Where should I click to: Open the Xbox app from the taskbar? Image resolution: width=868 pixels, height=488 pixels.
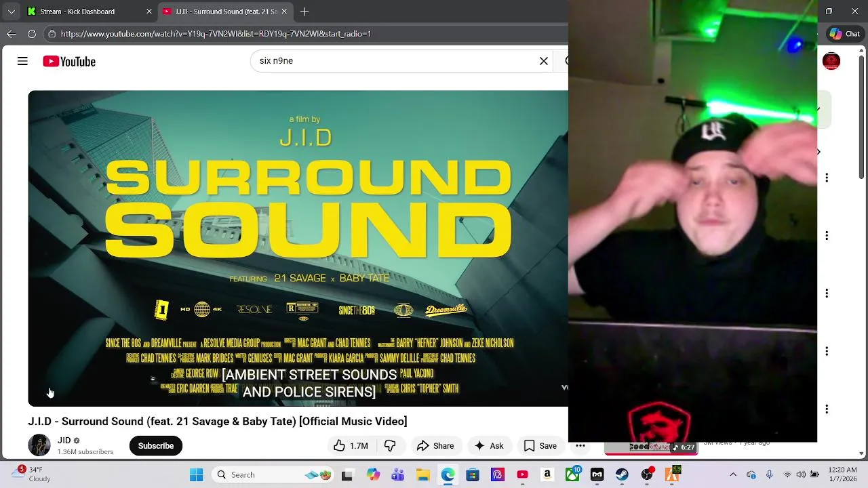[x=572, y=474]
